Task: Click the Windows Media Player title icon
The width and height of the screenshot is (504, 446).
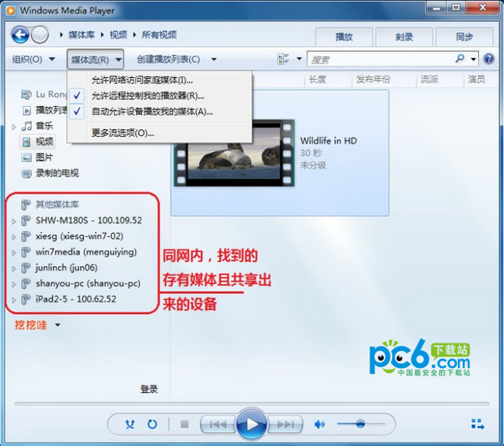Action: [10, 11]
